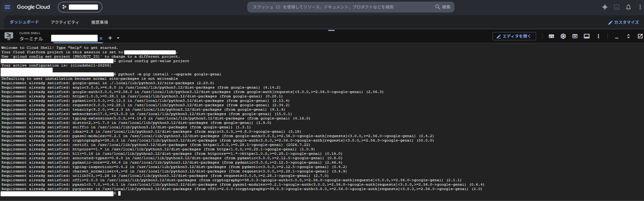644x201 pixels.
Task: Click the 'Use `gcloud config set project' hint line
Action: coord(91,57)
